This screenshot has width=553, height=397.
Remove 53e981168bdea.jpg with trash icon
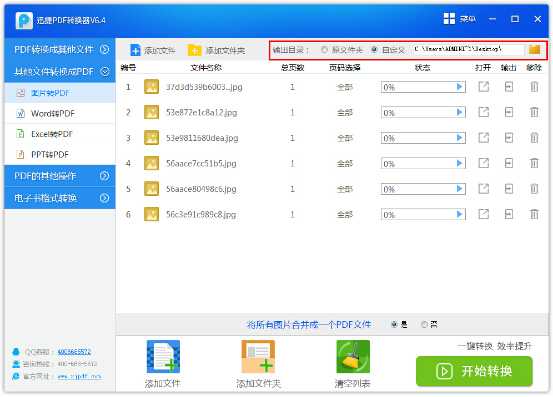[x=534, y=138]
